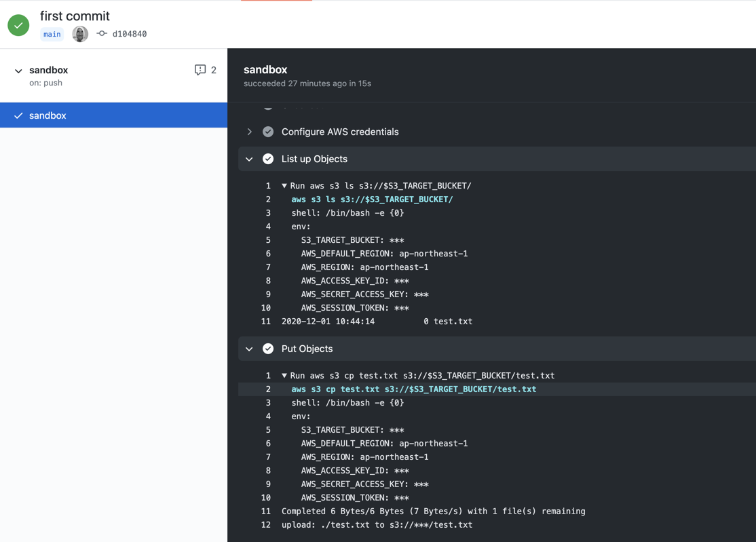Click 'AWS_SESSION_TOKEN: ***' in List up Objects log

click(x=355, y=308)
